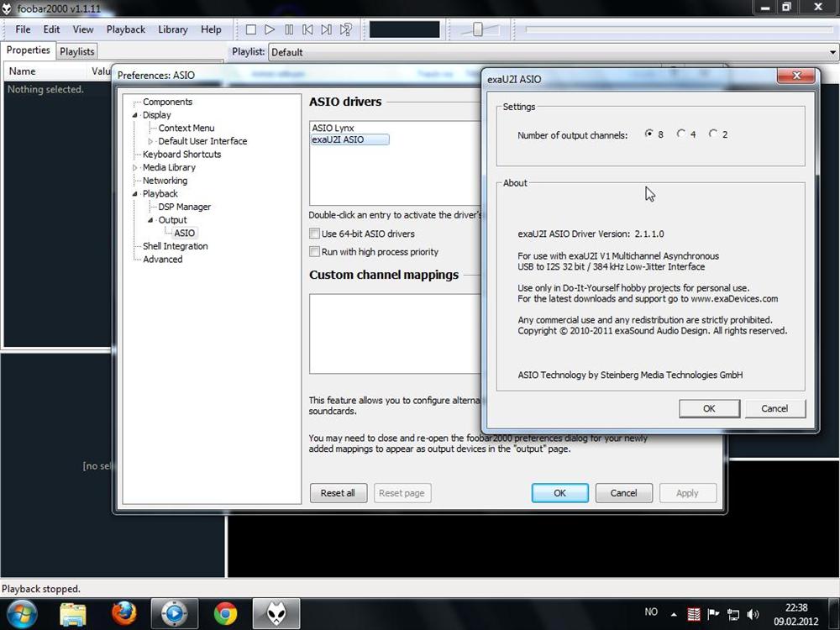This screenshot has height=630, width=840.
Task: Select Components in the preferences tree
Action: tap(167, 102)
